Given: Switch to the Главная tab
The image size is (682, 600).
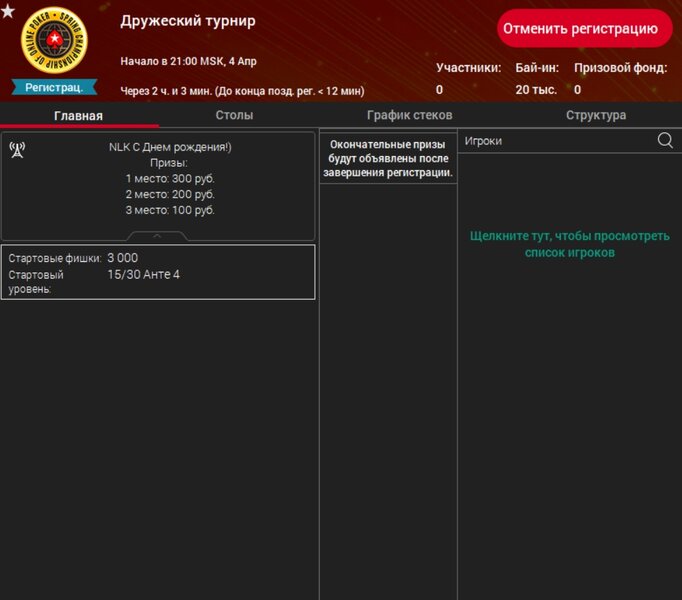Looking at the screenshot, I should (x=78, y=115).
